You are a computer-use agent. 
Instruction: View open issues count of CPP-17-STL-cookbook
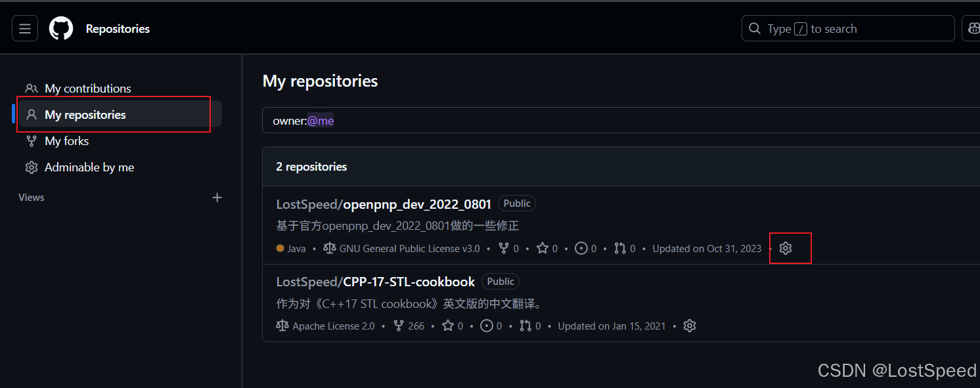click(491, 326)
